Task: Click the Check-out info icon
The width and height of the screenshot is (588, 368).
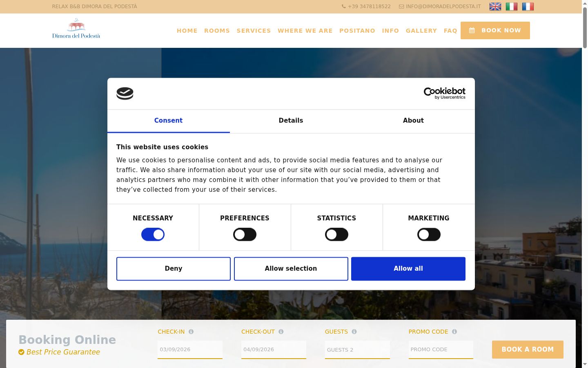Action: tap(281, 332)
